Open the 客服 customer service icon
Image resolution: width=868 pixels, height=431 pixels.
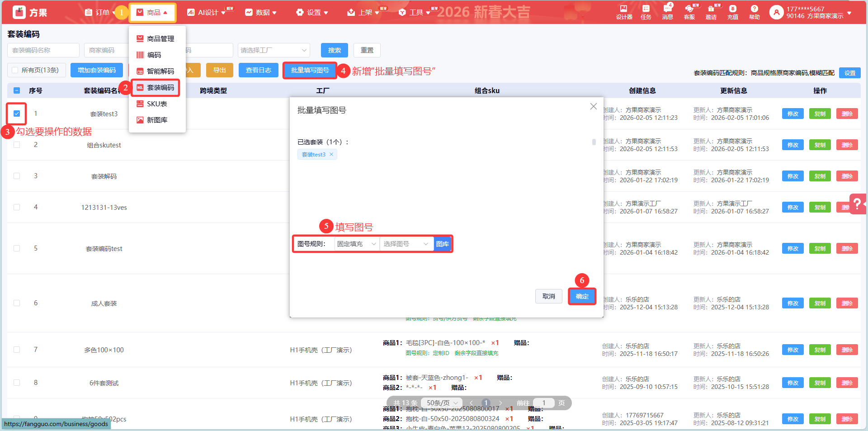point(689,12)
